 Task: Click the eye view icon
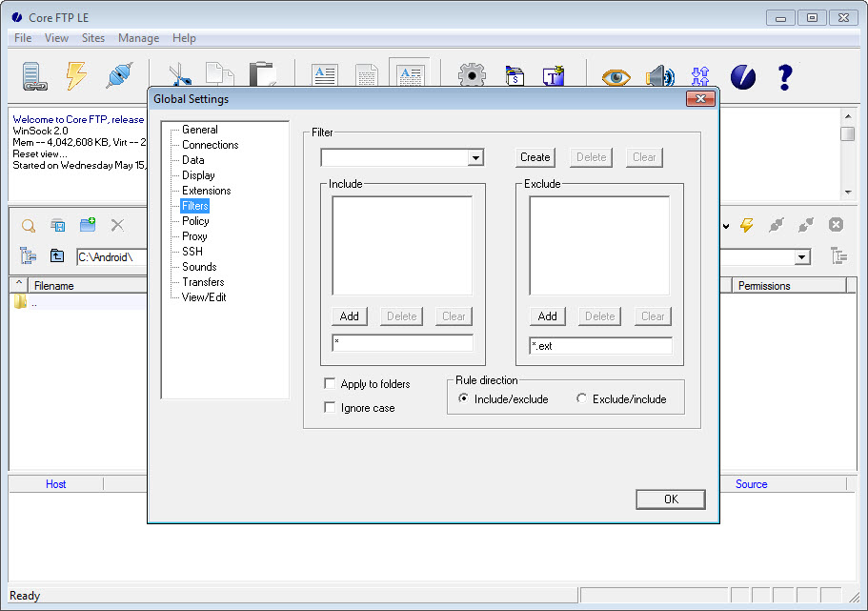coord(616,77)
